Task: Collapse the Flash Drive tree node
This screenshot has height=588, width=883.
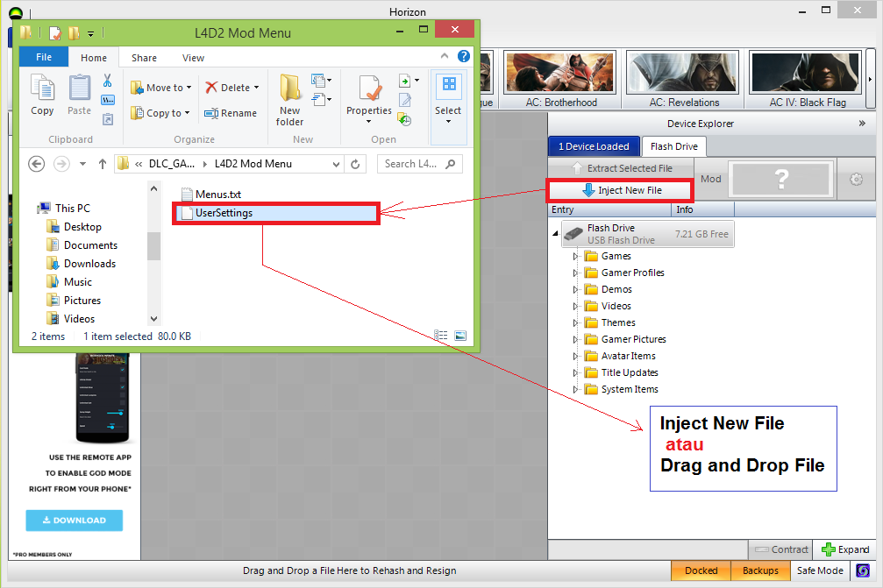Action: coord(555,233)
